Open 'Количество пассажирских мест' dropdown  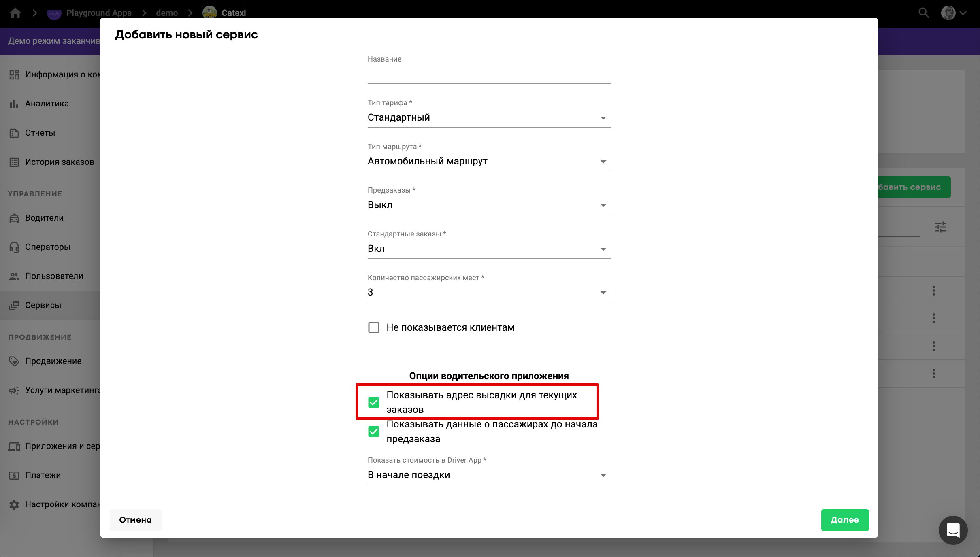(x=488, y=292)
